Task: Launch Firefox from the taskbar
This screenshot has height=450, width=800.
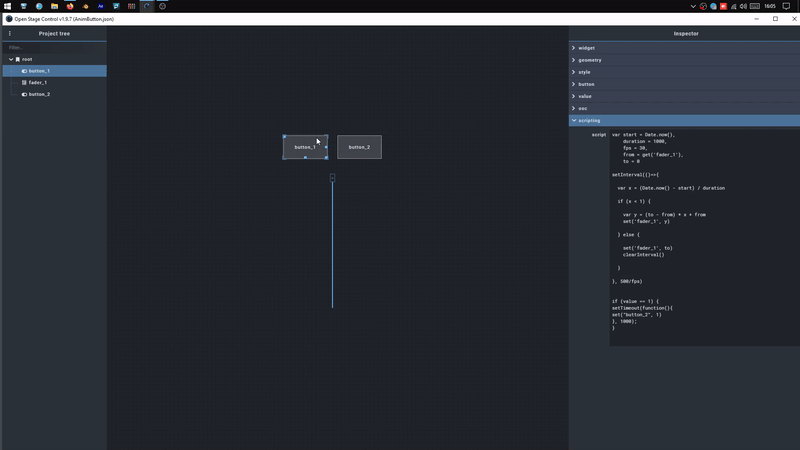Action: pyautogui.click(x=70, y=6)
